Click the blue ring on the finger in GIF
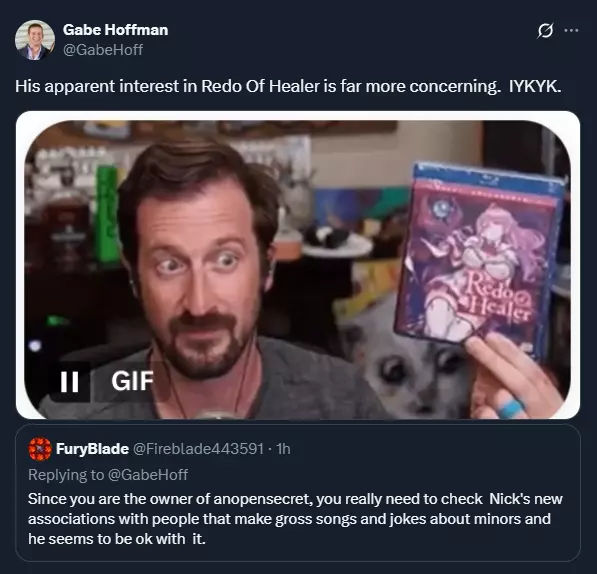597x574 pixels. [510, 408]
